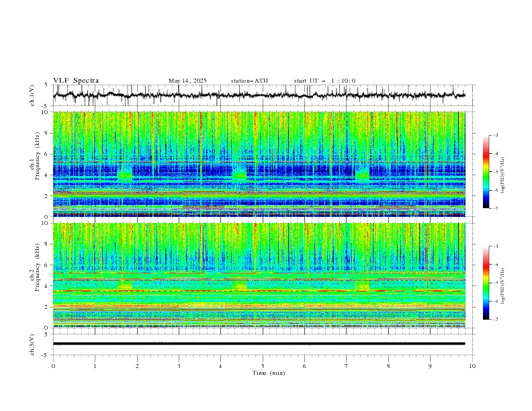
Task: Click the "-7" tick on lower colorbar
Action: (x=496, y=320)
